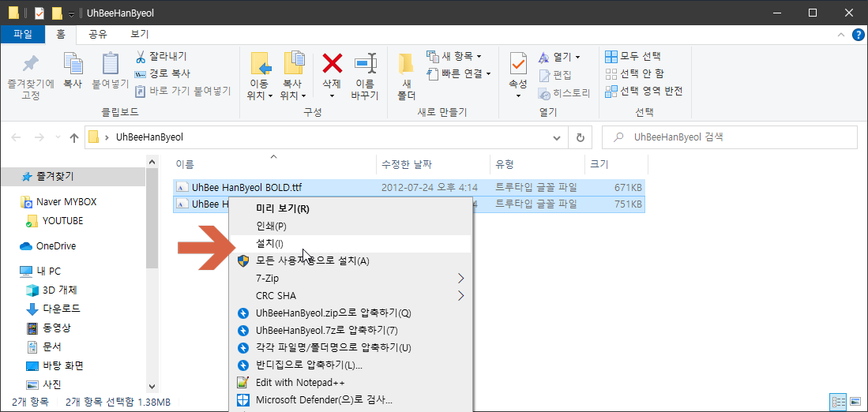This screenshot has width=868, height=412.
Task: Choose 설치(I) to install fonts
Action: point(351,243)
